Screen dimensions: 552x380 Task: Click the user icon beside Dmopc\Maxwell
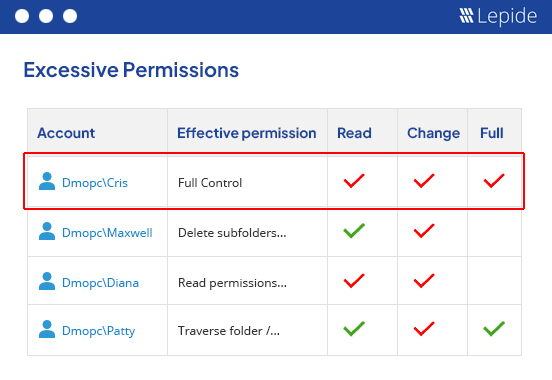(47, 231)
